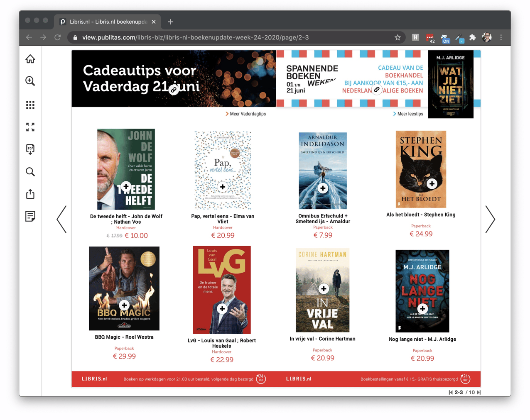Click plus hotspot on Nog lange niet cover

point(422,309)
